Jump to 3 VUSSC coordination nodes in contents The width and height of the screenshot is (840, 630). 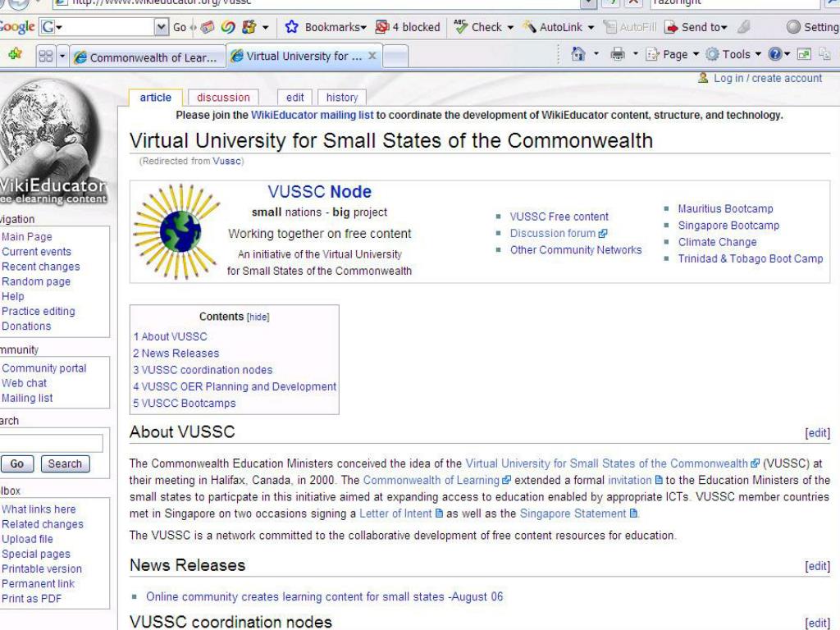click(x=203, y=370)
